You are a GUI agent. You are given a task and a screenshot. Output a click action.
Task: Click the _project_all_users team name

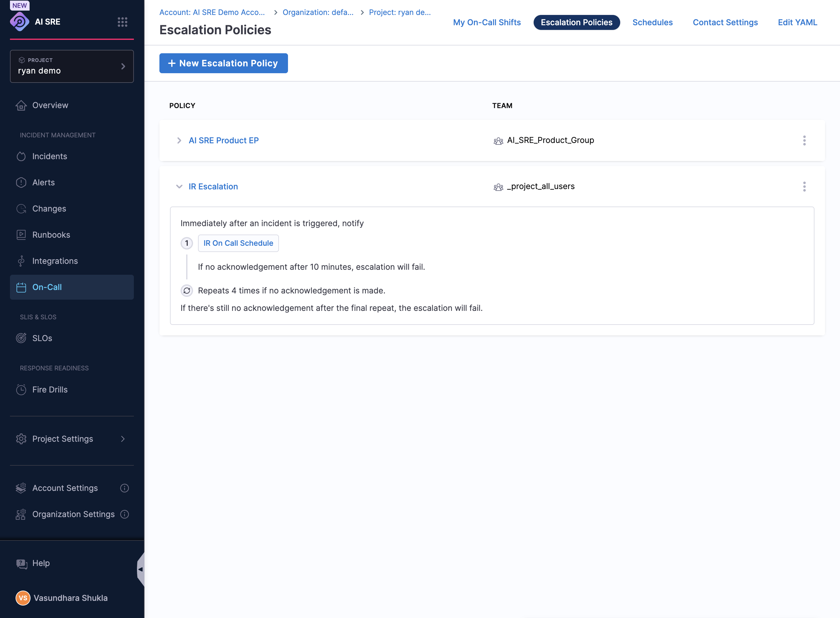tap(540, 186)
